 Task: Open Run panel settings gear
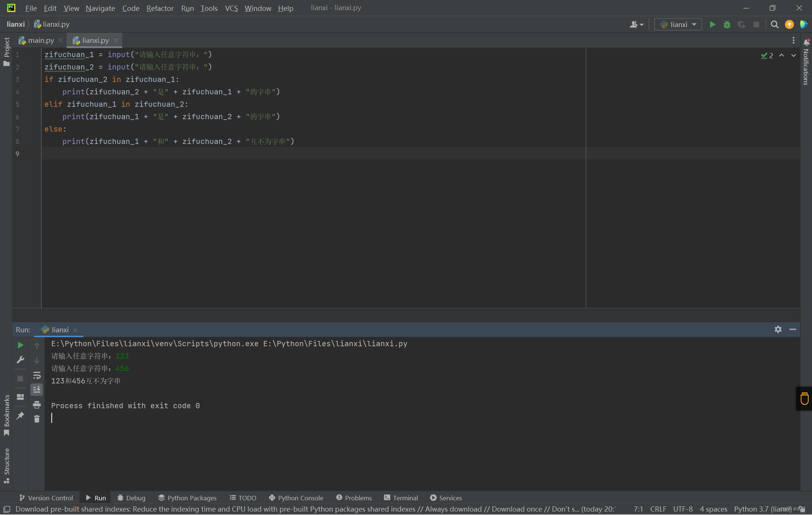778,329
